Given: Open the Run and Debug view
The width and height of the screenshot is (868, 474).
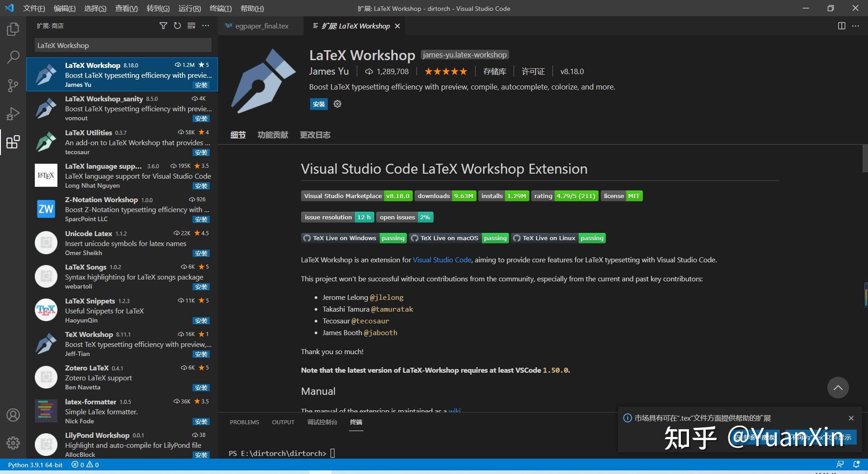Looking at the screenshot, I should click(13, 114).
